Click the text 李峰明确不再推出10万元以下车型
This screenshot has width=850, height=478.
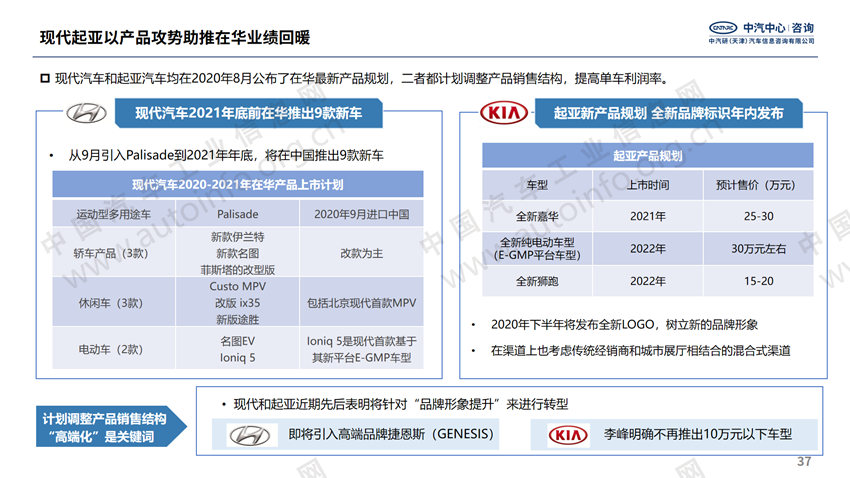[698, 434]
